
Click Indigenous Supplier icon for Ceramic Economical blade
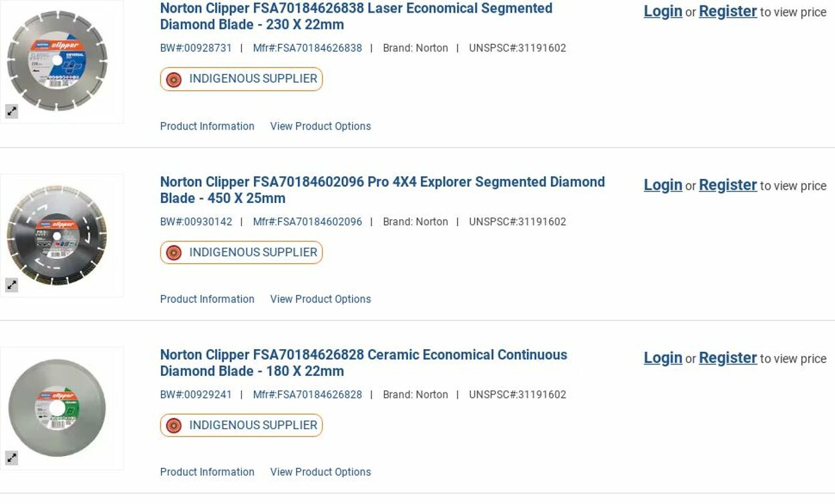click(174, 426)
